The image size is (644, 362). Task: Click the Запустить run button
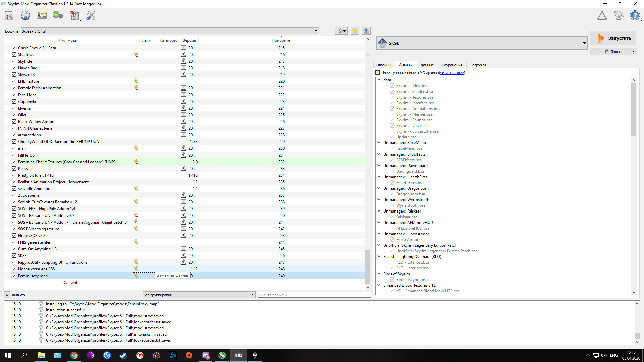tap(613, 38)
